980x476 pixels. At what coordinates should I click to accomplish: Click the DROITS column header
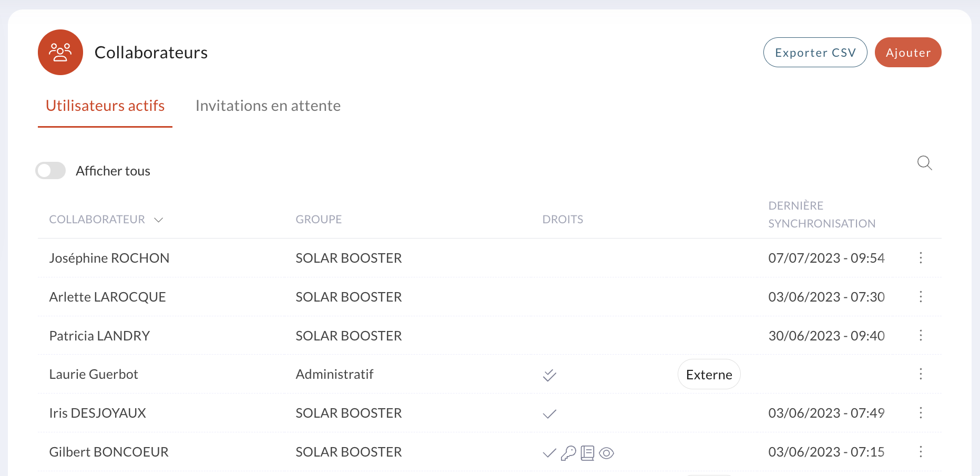tap(563, 220)
